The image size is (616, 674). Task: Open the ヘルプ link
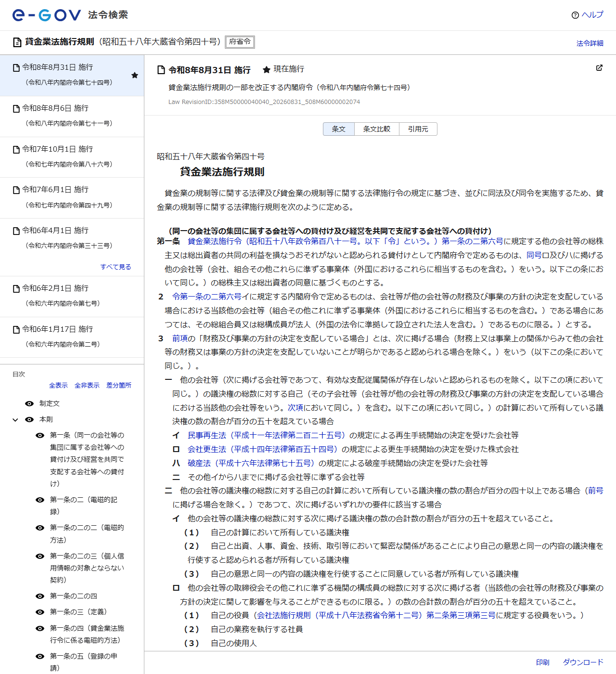(592, 15)
